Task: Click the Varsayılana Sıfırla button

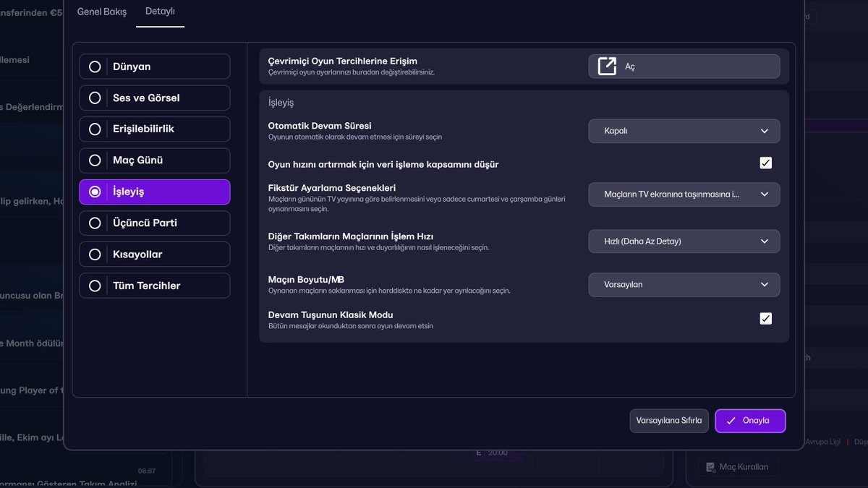Action: pos(669,421)
